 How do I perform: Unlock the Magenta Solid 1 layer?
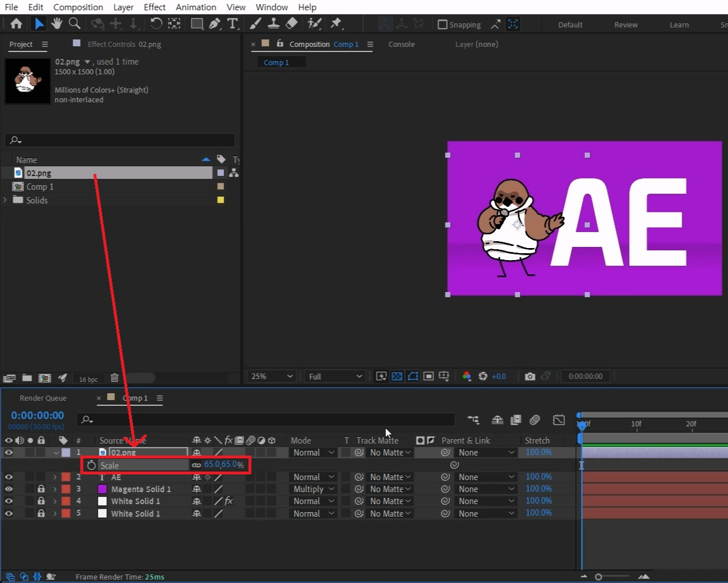click(x=41, y=489)
